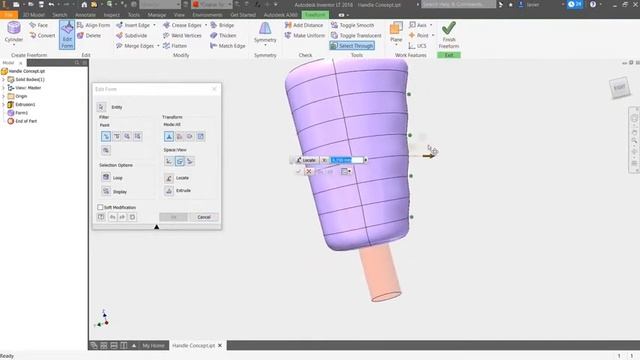Switch to the Sketch ribbon tab

tap(59, 15)
